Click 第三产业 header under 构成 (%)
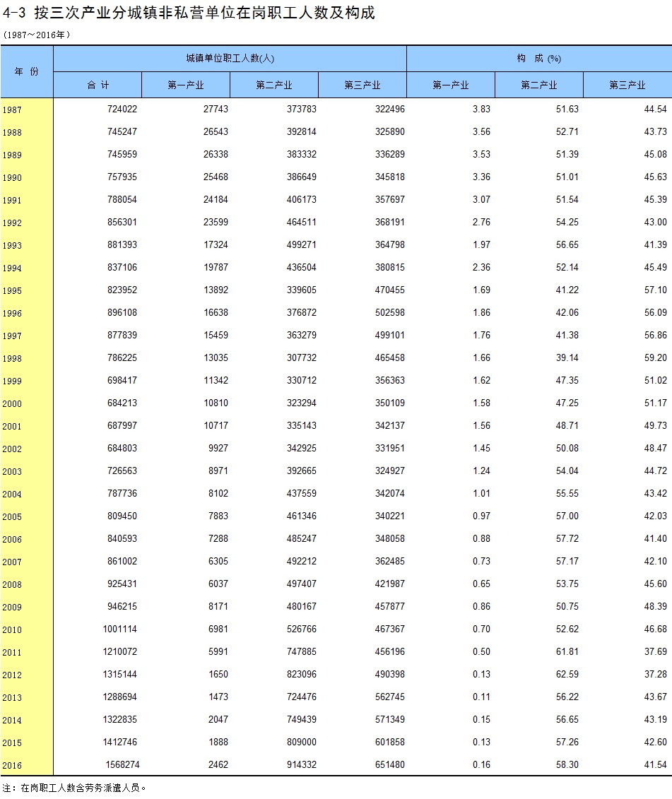Image resolution: width=672 pixels, height=799 pixels. [x=627, y=85]
